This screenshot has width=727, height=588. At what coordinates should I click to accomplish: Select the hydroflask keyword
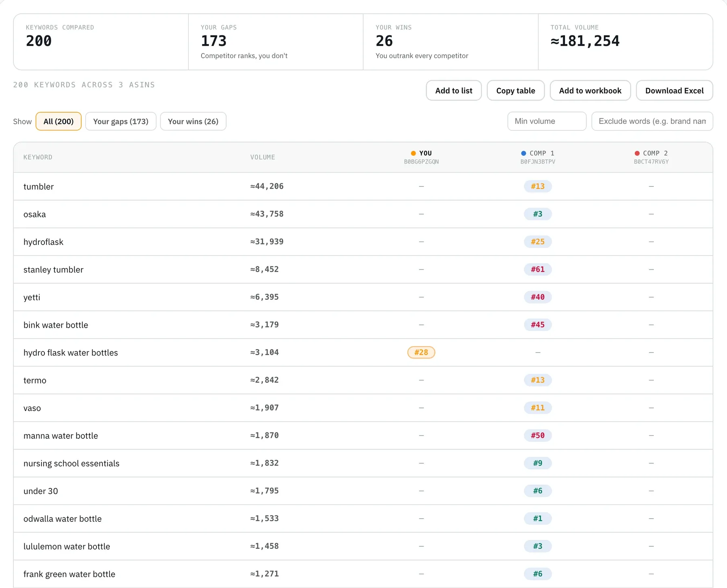pyautogui.click(x=43, y=242)
